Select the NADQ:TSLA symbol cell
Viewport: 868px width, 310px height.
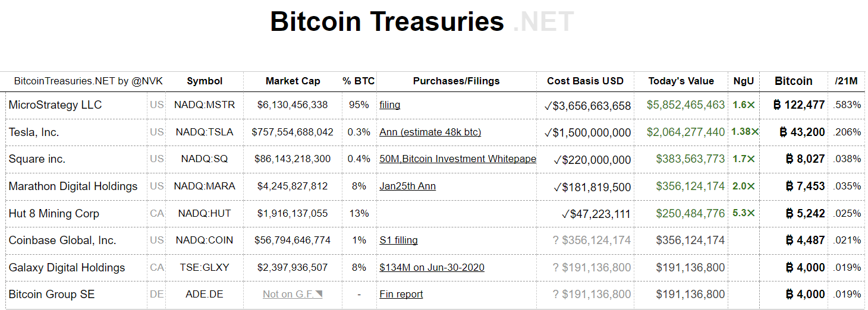(205, 132)
